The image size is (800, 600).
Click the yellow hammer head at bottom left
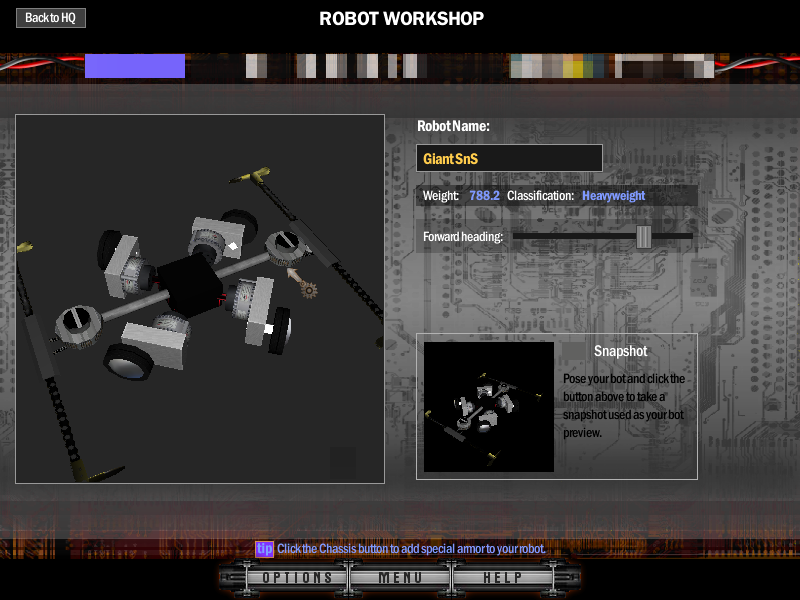101,469
